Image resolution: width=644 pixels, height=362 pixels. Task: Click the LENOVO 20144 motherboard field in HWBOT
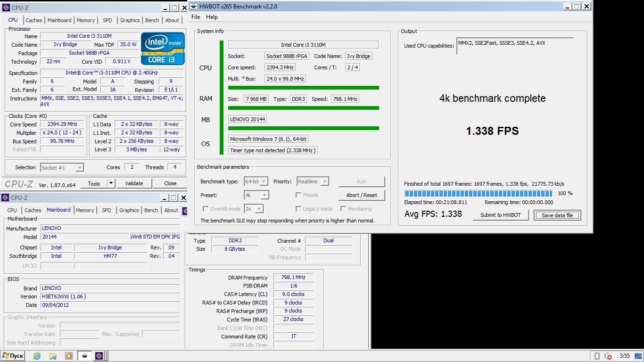(x=248, y=119)
